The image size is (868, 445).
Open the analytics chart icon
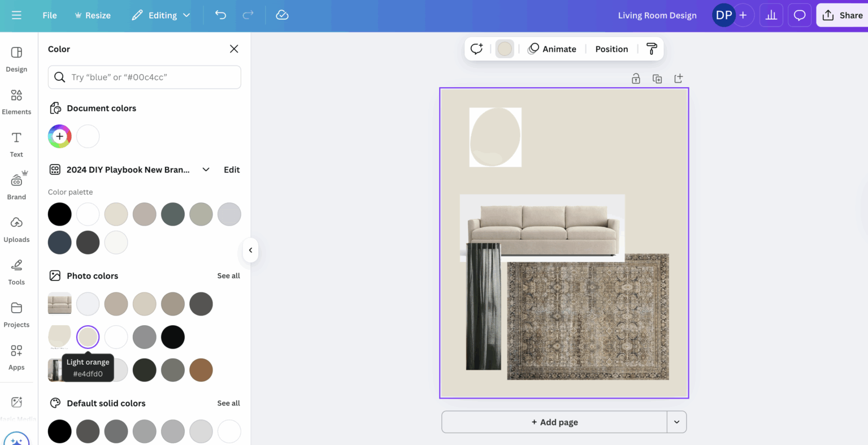point(771,15)
